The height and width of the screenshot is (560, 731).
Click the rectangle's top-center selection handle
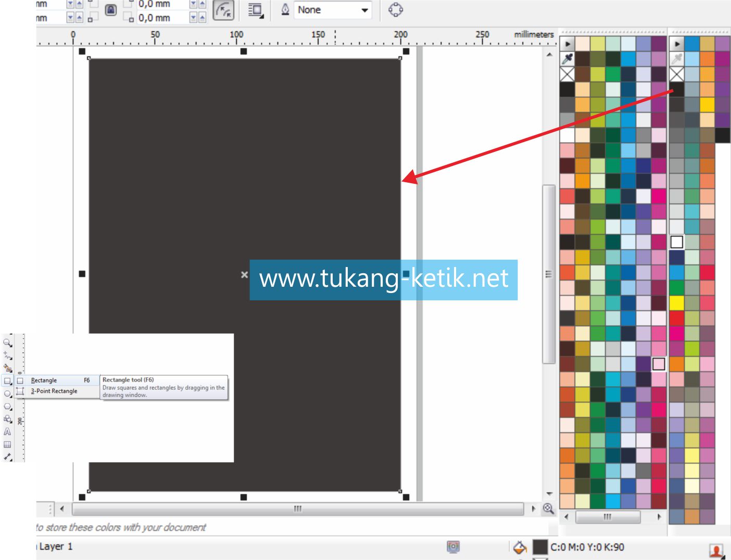tap(244, 51)
